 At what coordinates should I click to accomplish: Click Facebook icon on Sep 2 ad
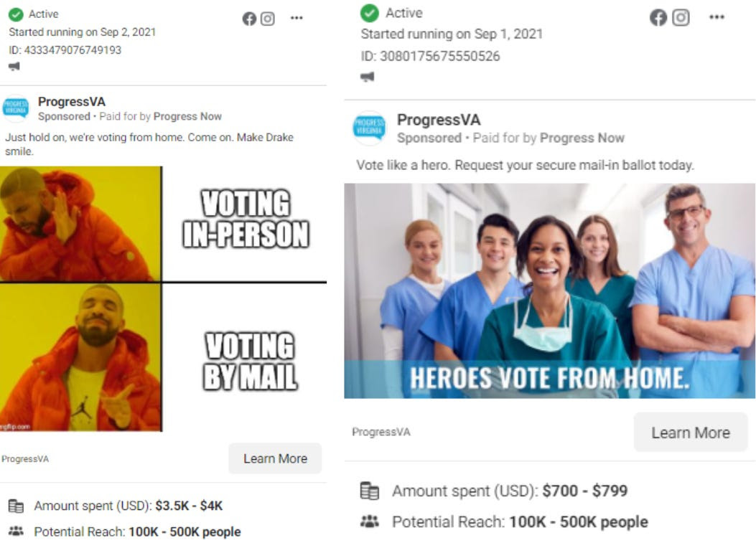[x=249, y=19]
